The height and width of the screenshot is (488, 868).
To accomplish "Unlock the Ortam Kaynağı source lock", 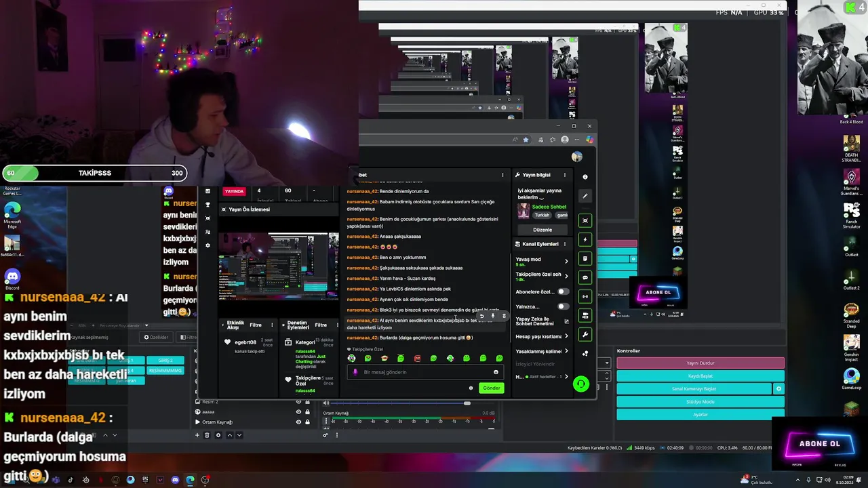I will (307, 422).
